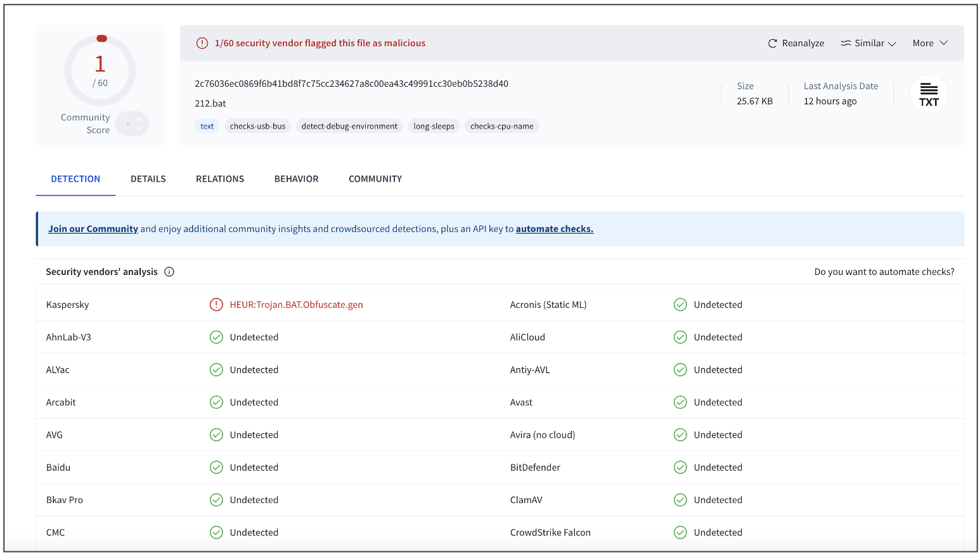Click the file hash text
This screenshot has width=980, height=555.
click(x=351, y=84)
